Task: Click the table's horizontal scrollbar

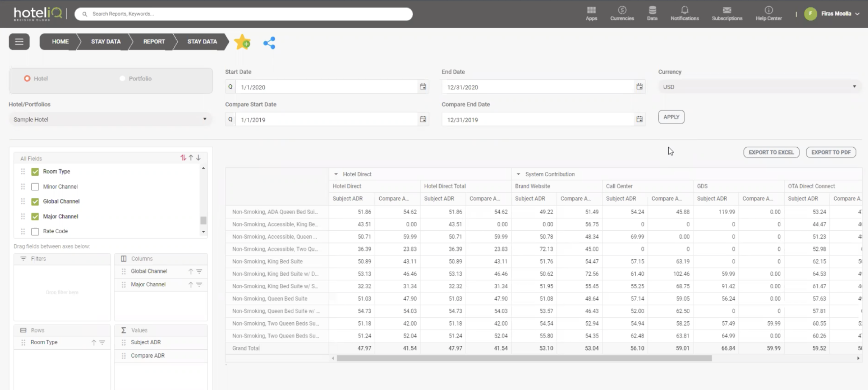Action: click(524, 358)
